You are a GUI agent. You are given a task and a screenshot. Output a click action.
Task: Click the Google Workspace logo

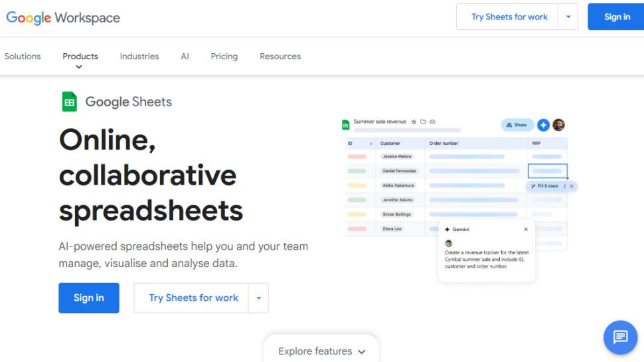pyautogui.click(x=63, y=17)
